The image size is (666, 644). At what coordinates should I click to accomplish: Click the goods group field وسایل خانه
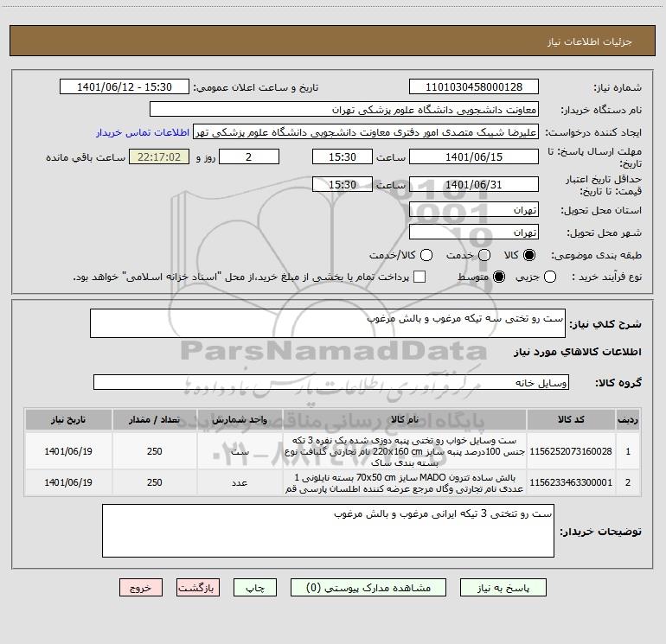pyautogui.click(x=331, y=382)
